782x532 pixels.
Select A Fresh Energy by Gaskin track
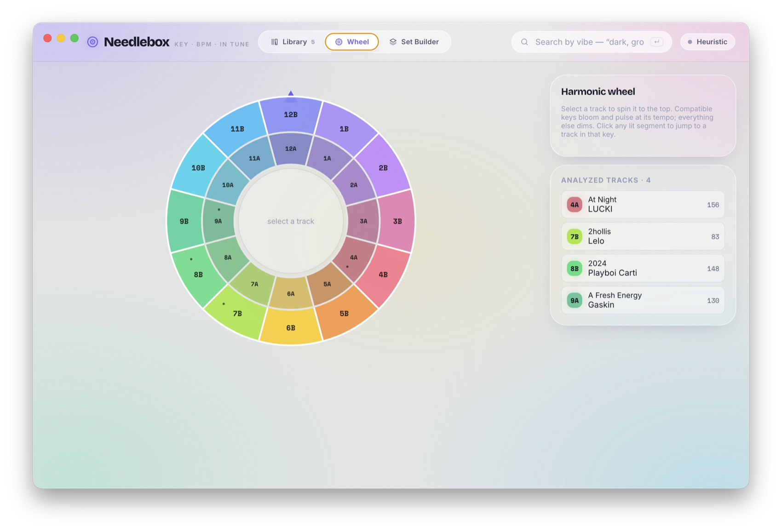(x=643, y=300)
